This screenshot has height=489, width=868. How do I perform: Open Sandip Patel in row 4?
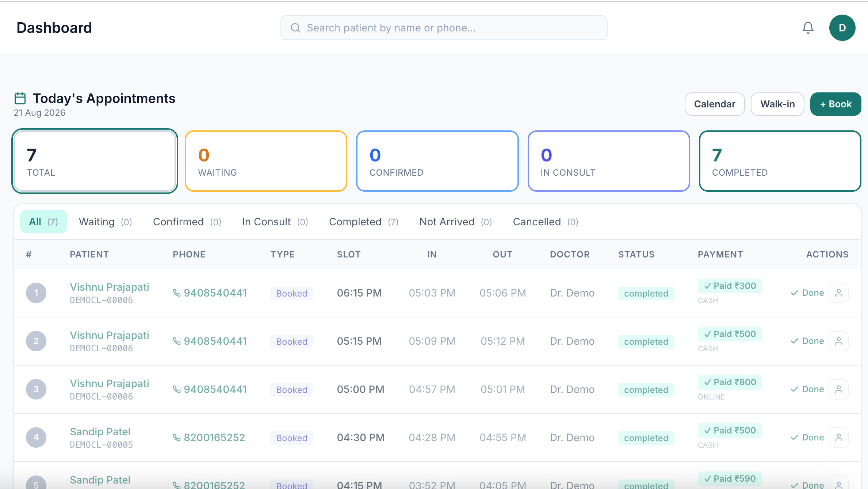pyautogui.click(x=100, y=432)
